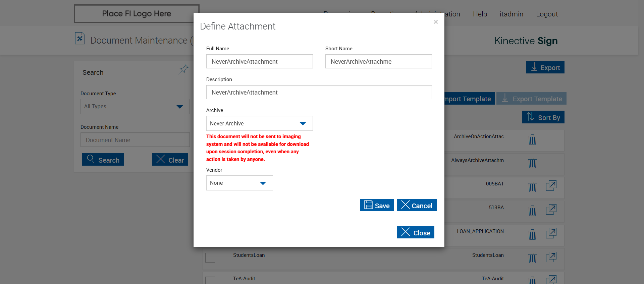Open 513BA document with the launch icon
Image resolution: width=644 pixels, height=284 pixels.
click(x=551, y=210)
